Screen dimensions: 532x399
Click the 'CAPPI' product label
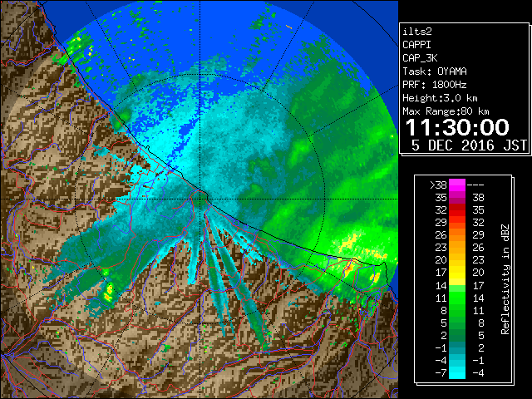(416, 45)
